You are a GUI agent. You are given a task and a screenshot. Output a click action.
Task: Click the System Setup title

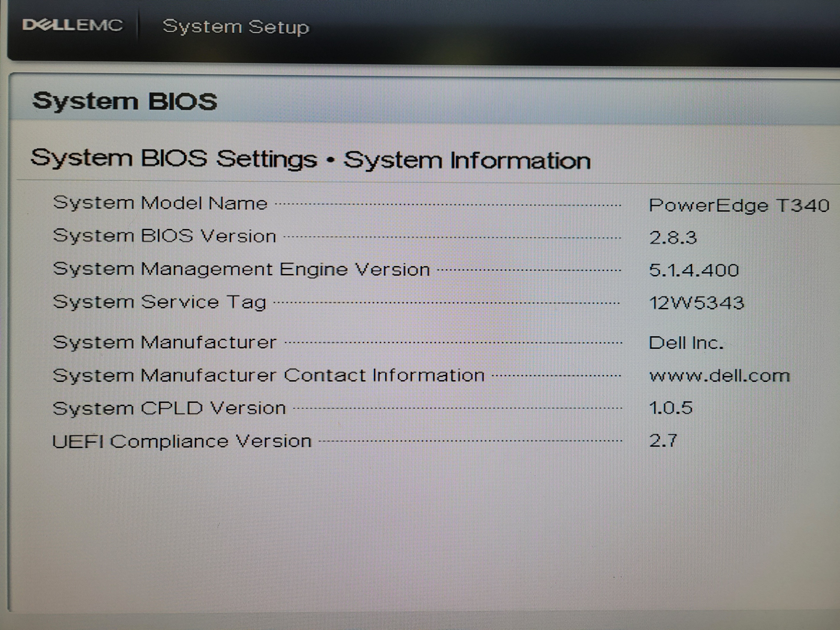pos(236,27)
